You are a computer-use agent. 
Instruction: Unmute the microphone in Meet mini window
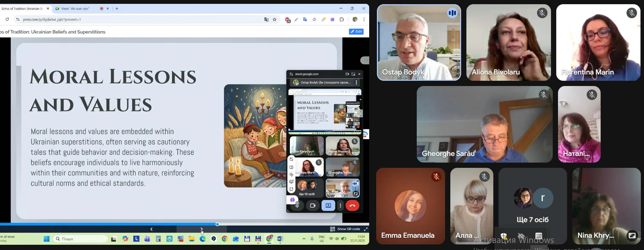298,206
